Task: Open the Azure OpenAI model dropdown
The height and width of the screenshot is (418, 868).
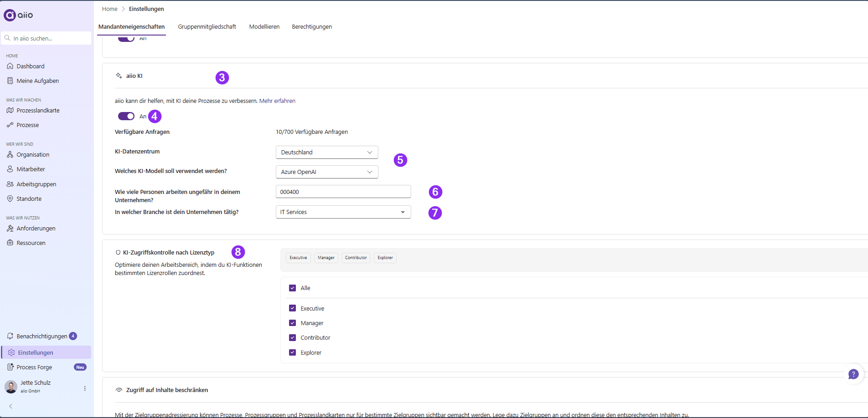Action: (x=327, y=172)
